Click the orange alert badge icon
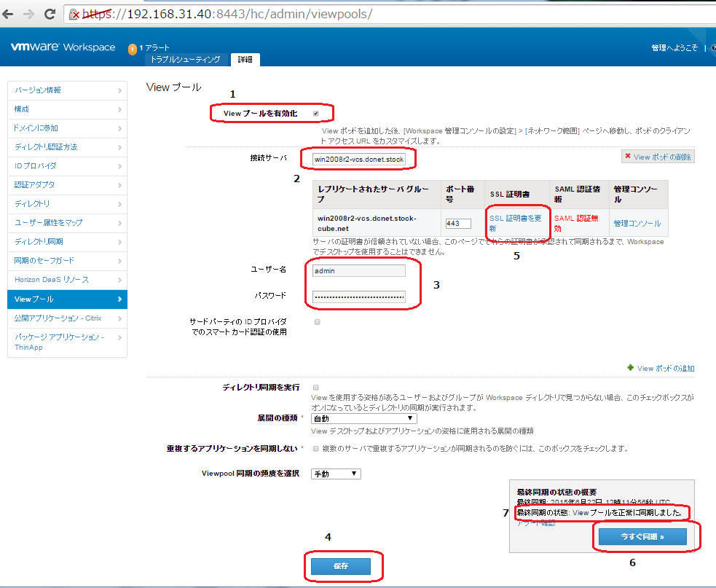The image size is (716, 588). point(132,50)
